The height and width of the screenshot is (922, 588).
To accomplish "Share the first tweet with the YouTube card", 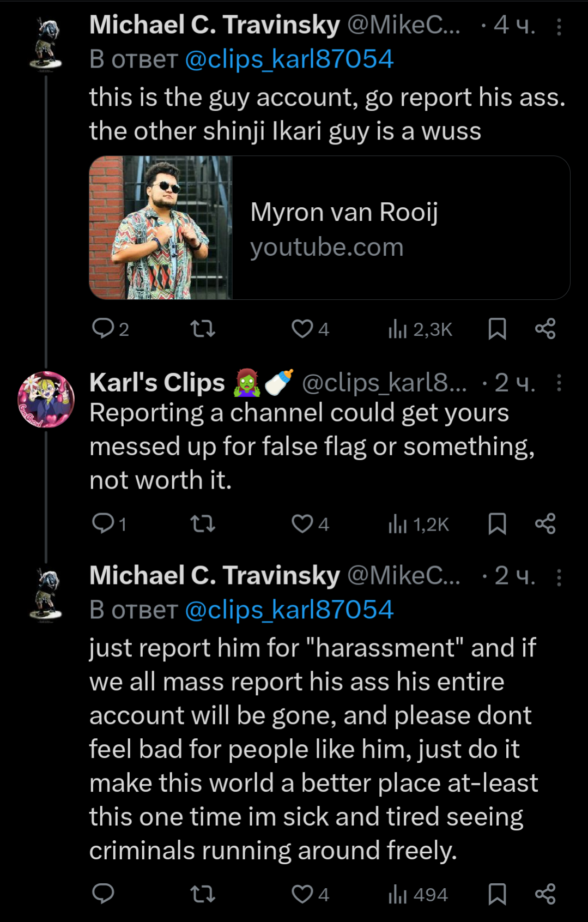I will pyautogui.click(x=545, y=329).
